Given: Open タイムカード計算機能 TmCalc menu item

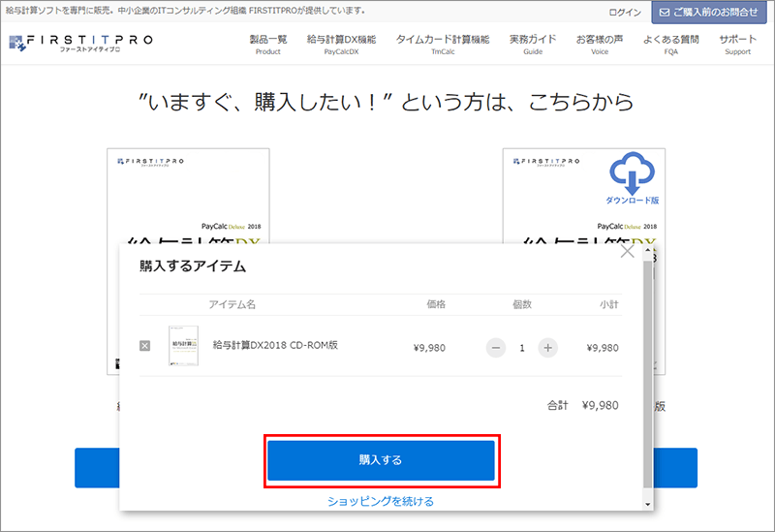Looking at the screenshot, I should point(443,44).
